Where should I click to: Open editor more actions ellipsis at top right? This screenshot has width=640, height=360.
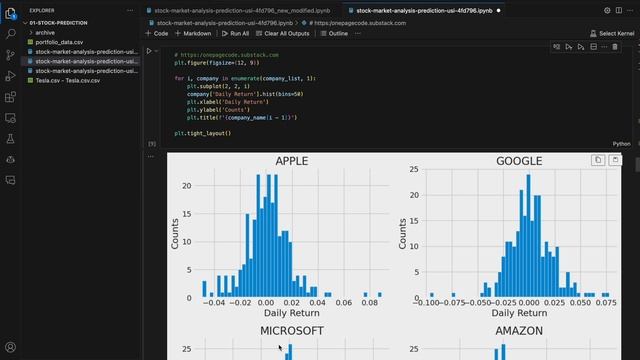[x=630, y=11]
